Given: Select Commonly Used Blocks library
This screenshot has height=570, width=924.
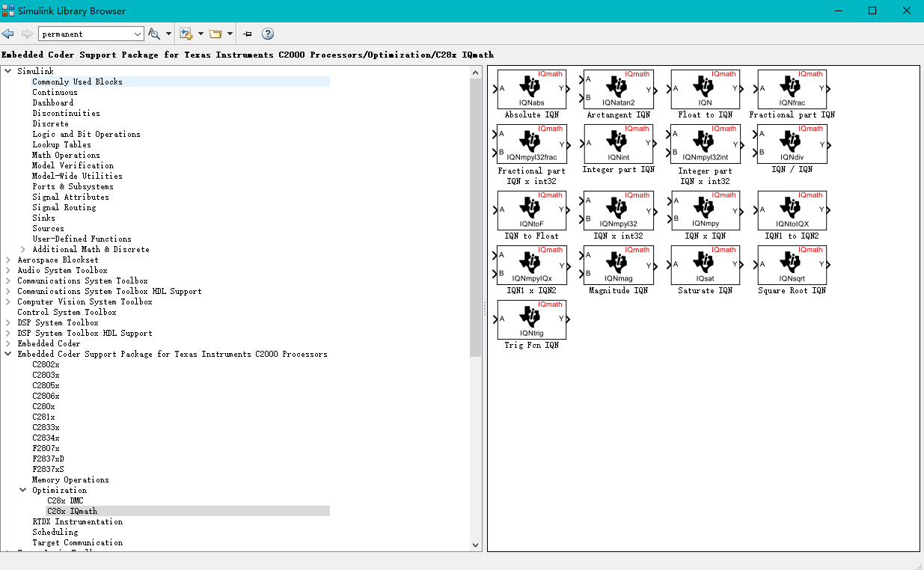Looking at the screenshot, I should pyautogui.click(x=77, y=82).
